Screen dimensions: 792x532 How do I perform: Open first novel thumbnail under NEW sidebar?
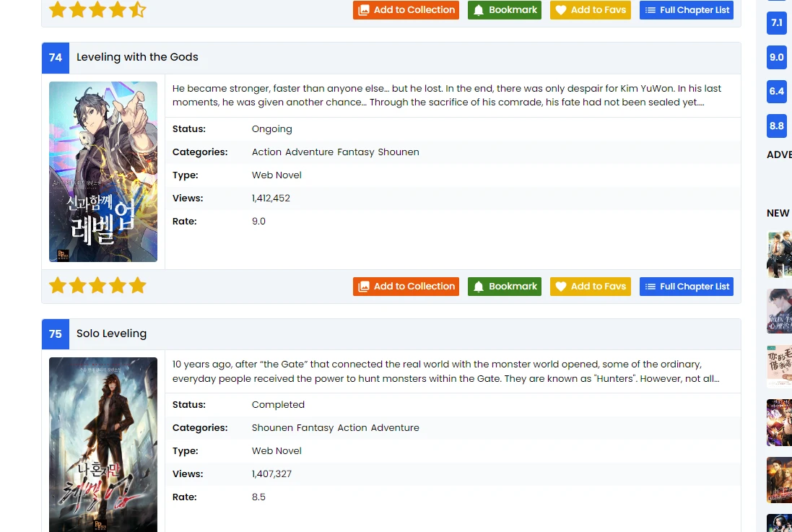click(780, 254)
